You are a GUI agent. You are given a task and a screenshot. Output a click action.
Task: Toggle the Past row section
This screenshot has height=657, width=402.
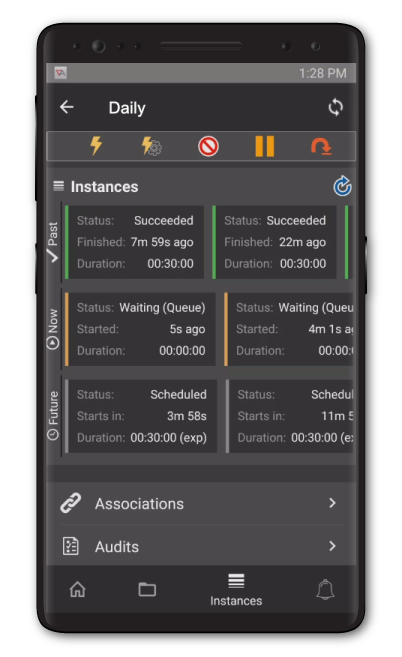click(53, 242)
